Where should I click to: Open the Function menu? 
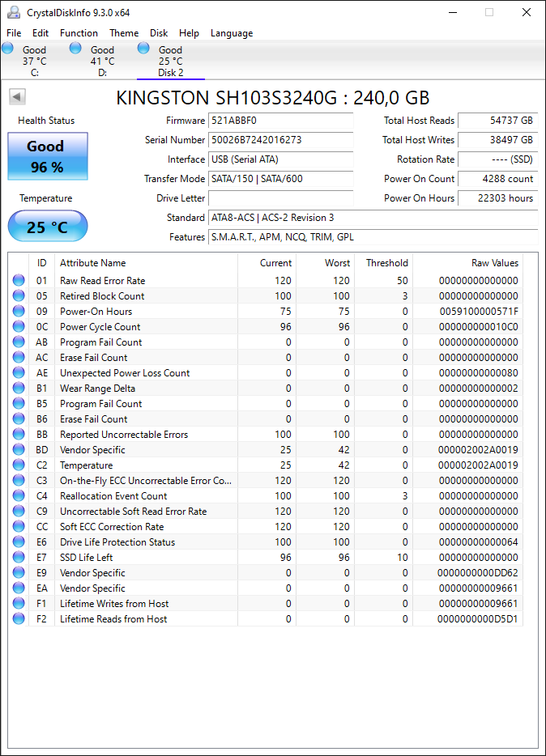point(79,33)
